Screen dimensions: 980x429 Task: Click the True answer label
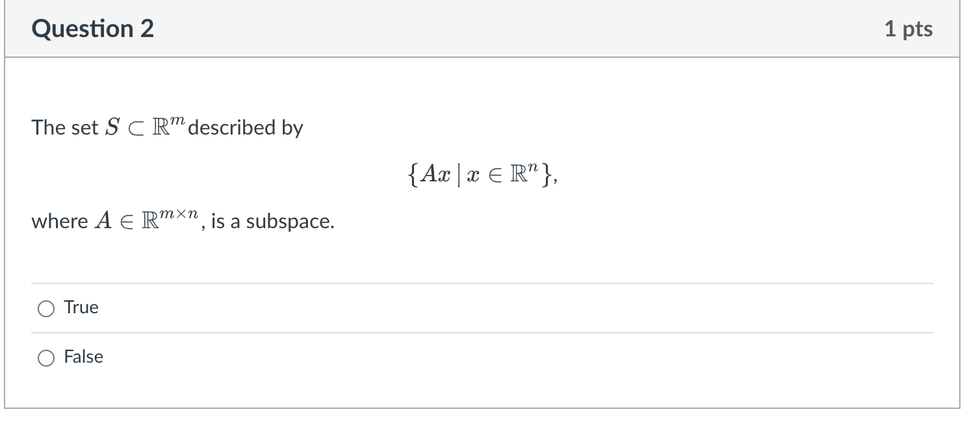point(81,307)
